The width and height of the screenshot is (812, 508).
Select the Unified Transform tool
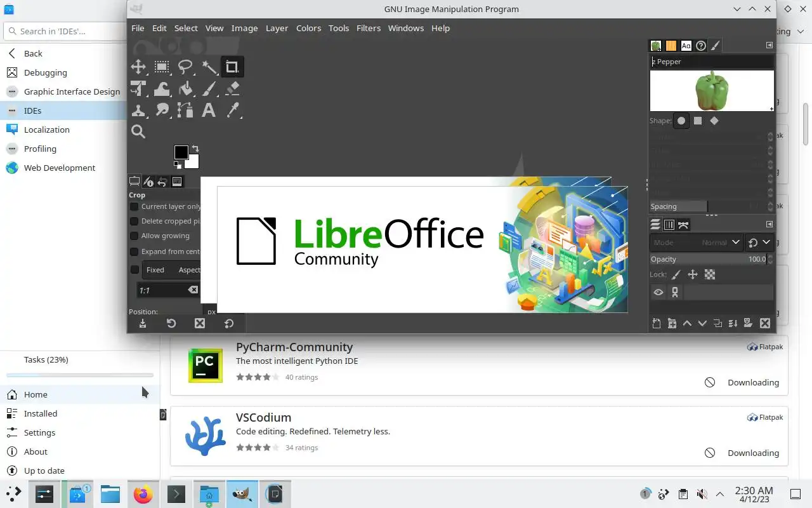[x=138, y=88]
